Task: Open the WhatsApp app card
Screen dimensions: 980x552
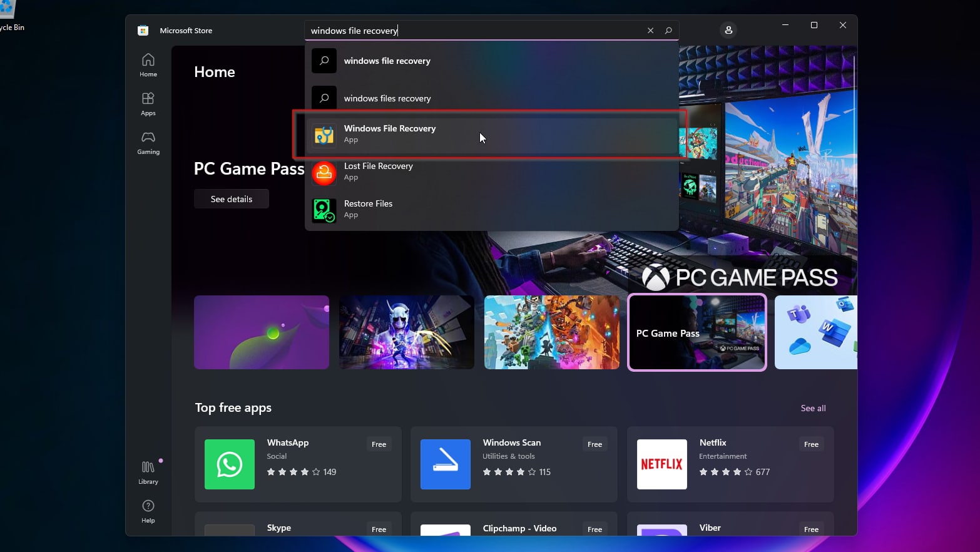Action: pyautogui.click(x=298, y=464)
